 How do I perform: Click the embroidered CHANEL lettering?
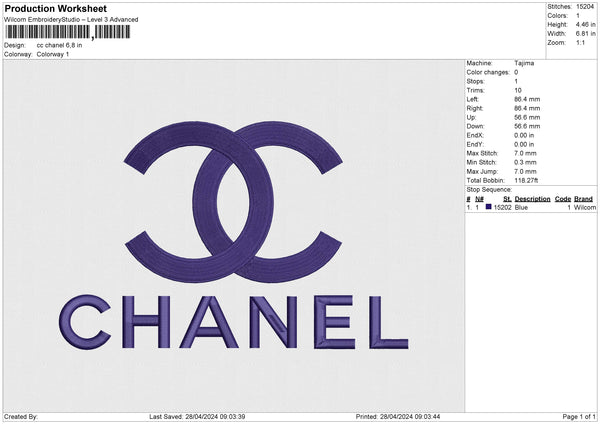point(234,322)
